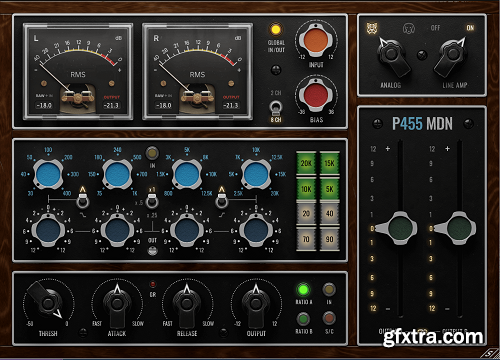Click the high band gain knob
This screenshot has height=360, width=500.
tap(256, 230)
